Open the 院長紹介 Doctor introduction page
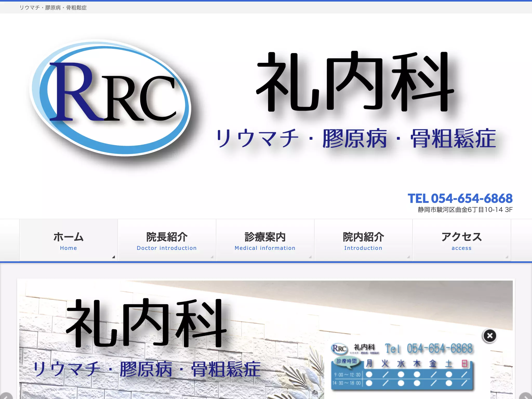The image size is (532, 399). (x=167, y=240)
